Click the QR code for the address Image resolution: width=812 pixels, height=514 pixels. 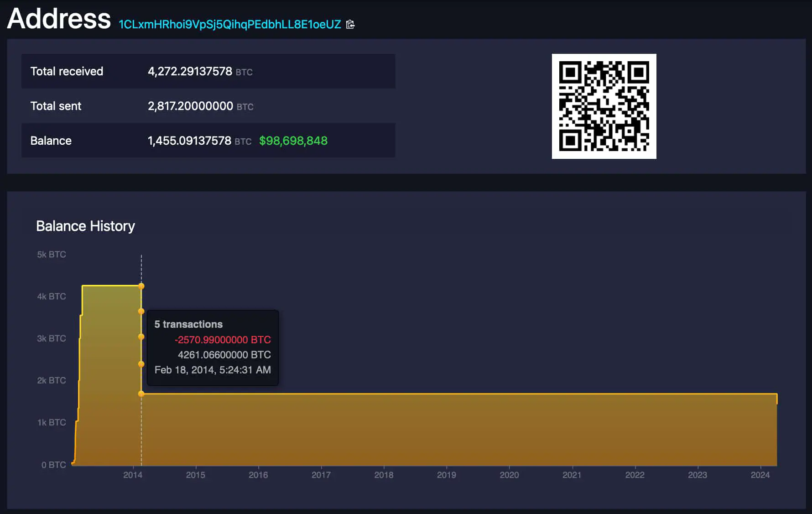(604, 106)
